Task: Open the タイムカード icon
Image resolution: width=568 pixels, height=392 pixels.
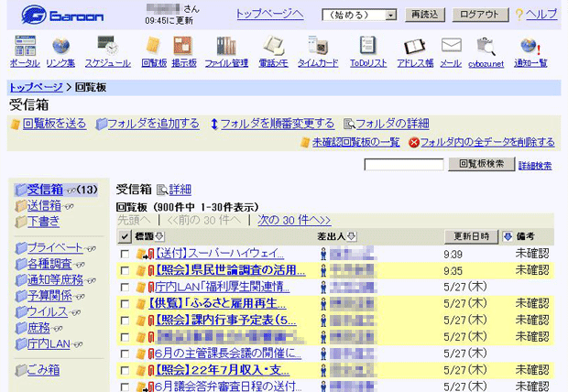Action: [318, 45]
